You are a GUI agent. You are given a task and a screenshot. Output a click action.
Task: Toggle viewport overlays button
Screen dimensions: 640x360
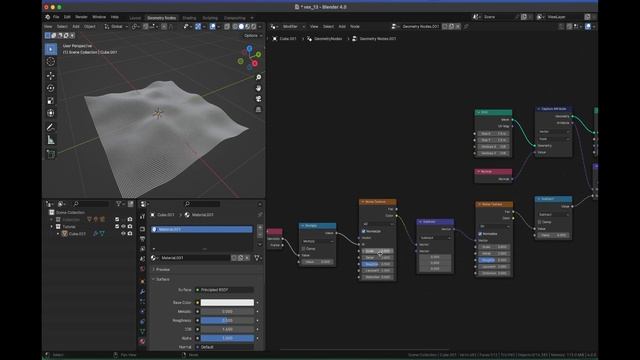(213, 27)
